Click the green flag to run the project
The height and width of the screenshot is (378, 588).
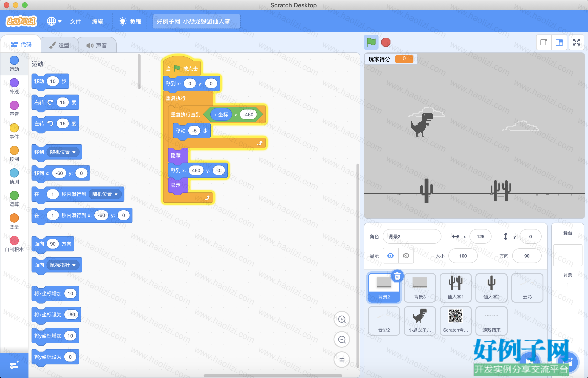371,42
